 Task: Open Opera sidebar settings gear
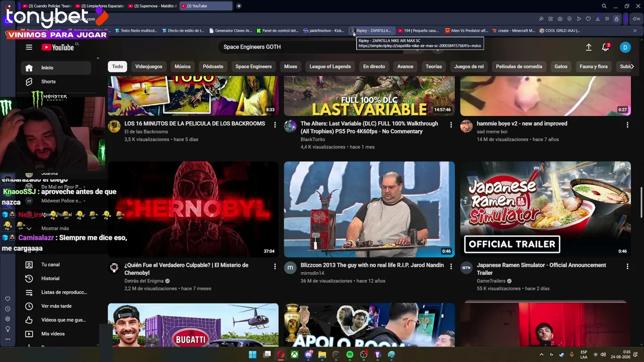8,319
